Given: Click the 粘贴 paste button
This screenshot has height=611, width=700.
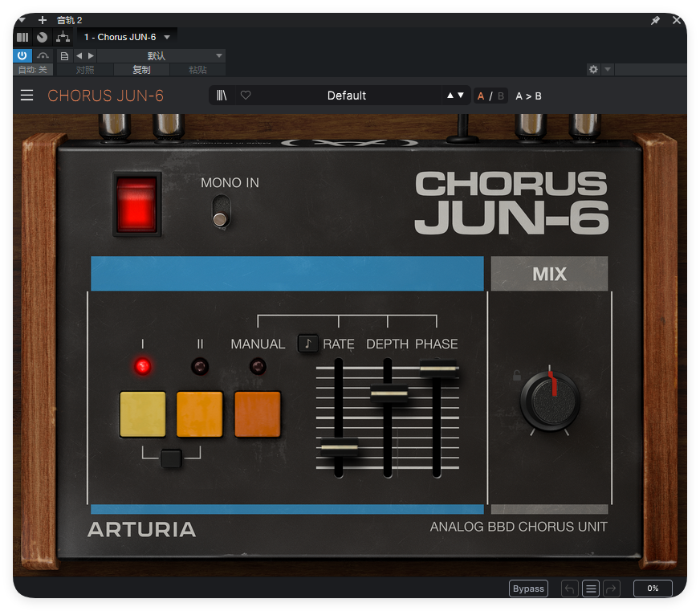Looking at the screenshot, I should tap(197, 70).
